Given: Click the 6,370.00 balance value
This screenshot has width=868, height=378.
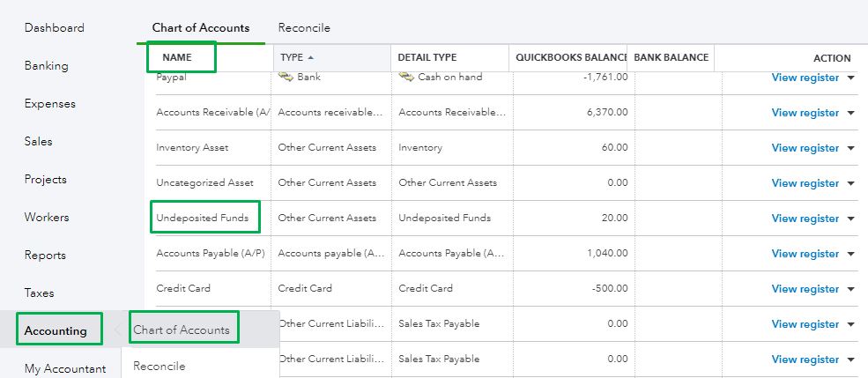Looking at the screenshot, I should pos(607,113).
